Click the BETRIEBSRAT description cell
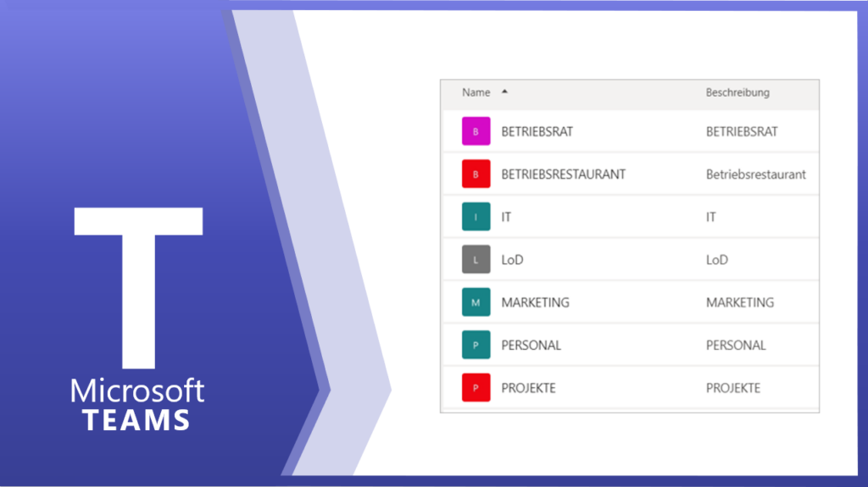Viewport: 868px width, 487px height. coord(742,132)
